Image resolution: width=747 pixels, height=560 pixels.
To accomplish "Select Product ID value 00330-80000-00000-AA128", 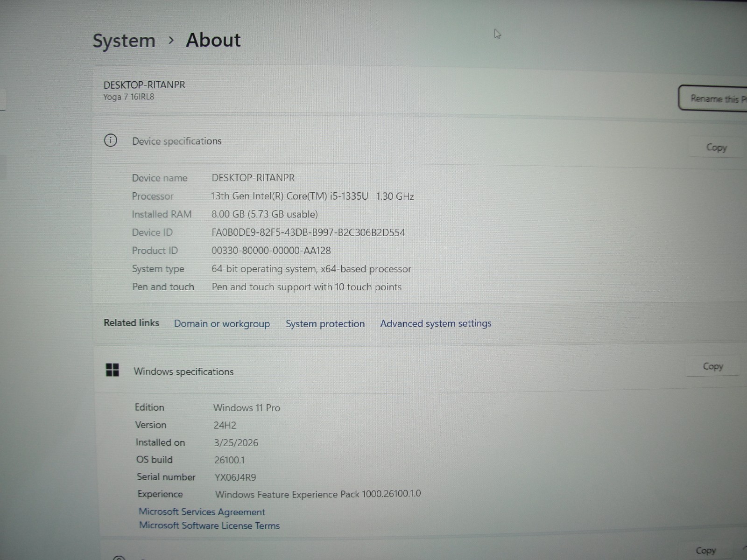I will [x=271, y=251].
